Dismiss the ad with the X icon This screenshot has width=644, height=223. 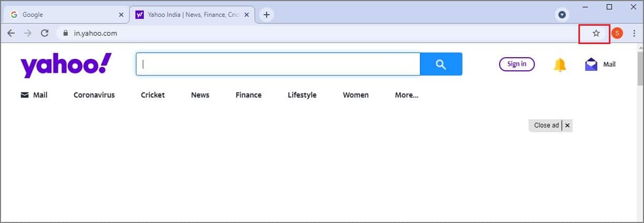coord(567,125)
